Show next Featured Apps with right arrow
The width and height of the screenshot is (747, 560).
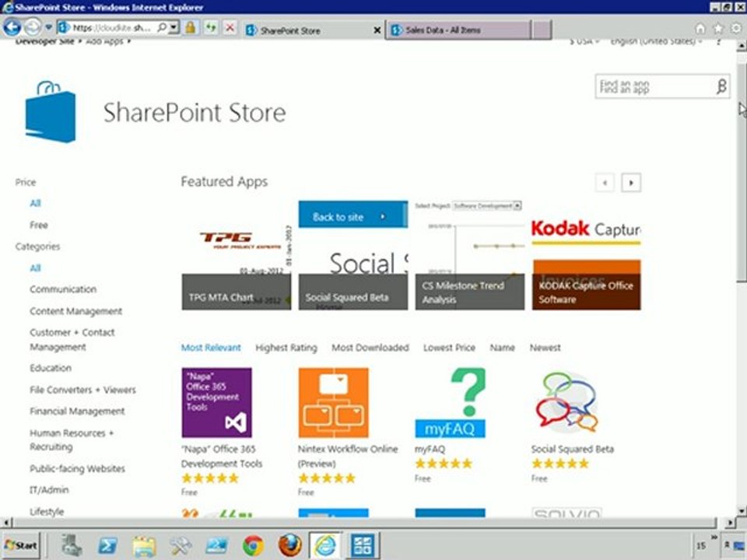tap(631, 183)
